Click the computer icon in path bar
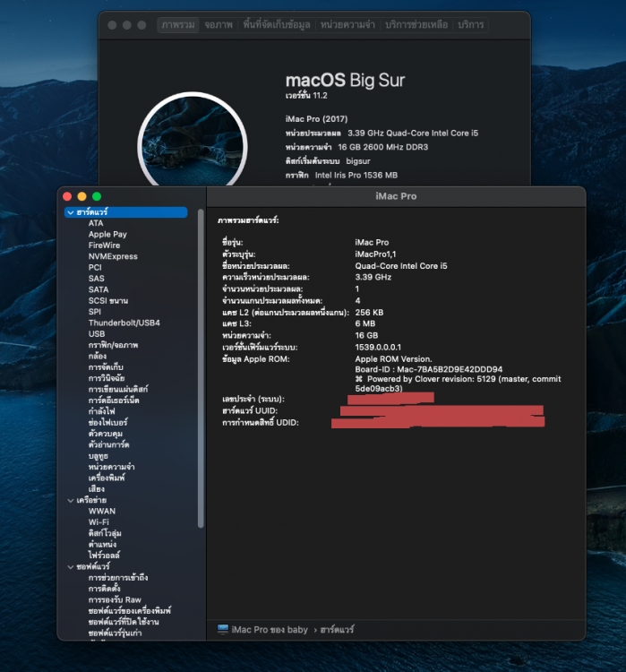The height and width of the screenshot is (672, 626). [223, 630]
